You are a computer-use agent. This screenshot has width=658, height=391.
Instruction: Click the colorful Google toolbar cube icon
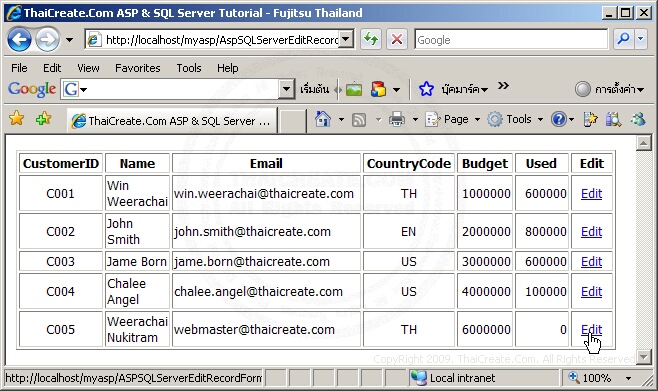point(379,89)
